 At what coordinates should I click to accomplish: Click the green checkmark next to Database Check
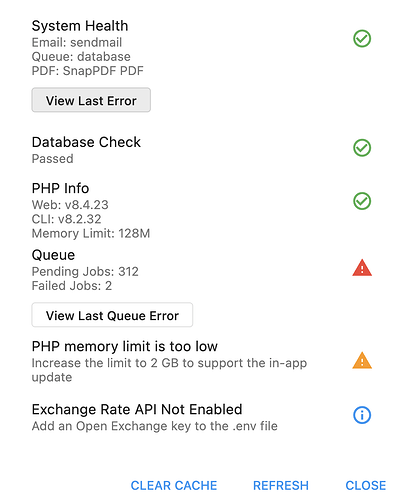coord(362,148)
